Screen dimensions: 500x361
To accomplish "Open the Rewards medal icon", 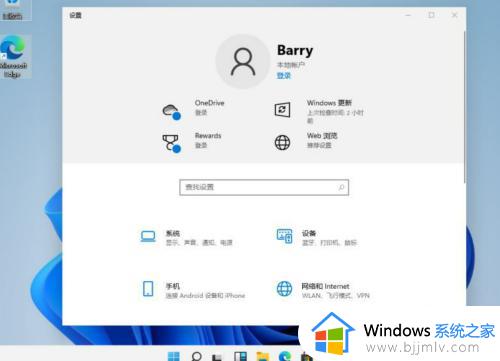I will (171, 143).
